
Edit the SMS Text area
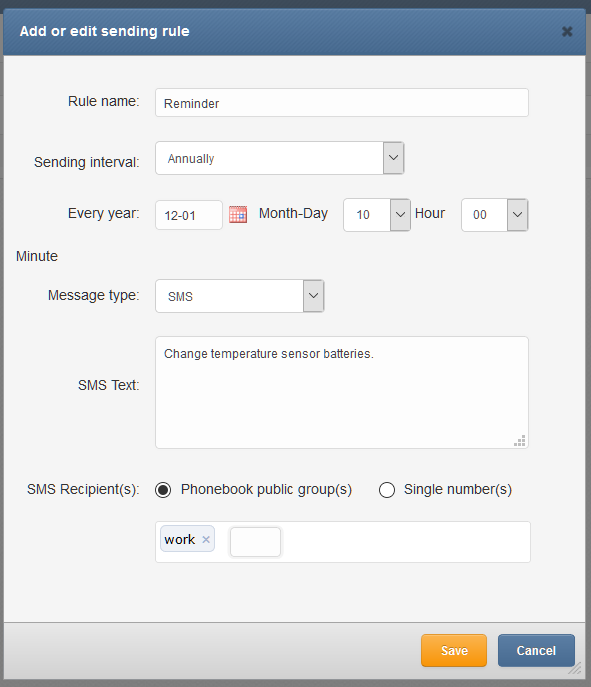tap(342, 393)
